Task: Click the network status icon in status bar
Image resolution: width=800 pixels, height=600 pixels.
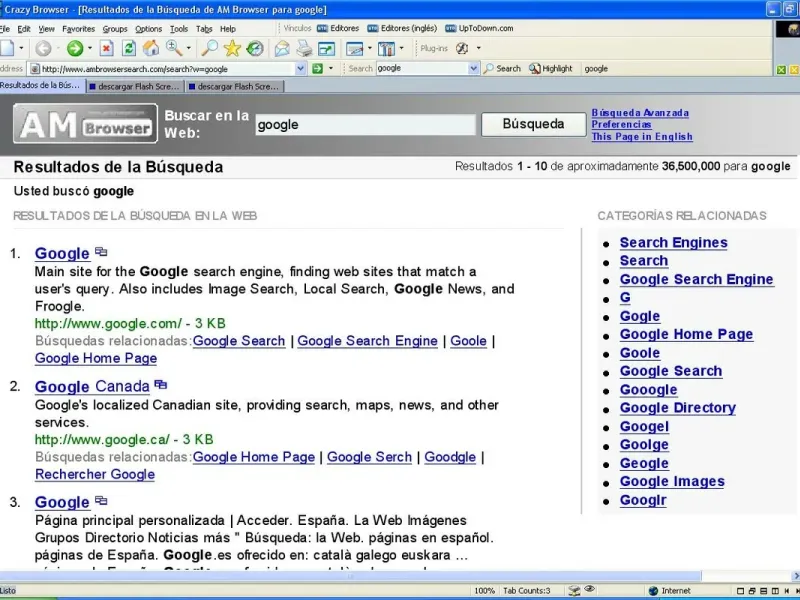Action: point(574,590)
